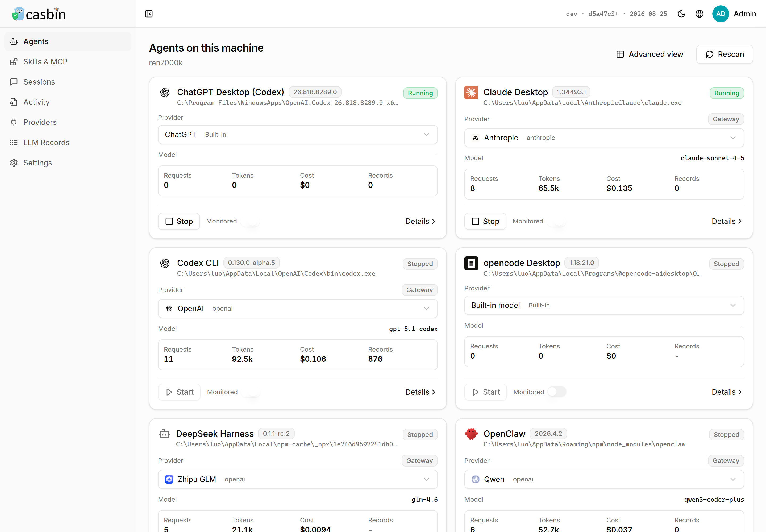This screenshot has height=532, width=766.
Task: Click the Codex CLI Tokens value '92.5k'
Action: point(242,359)
